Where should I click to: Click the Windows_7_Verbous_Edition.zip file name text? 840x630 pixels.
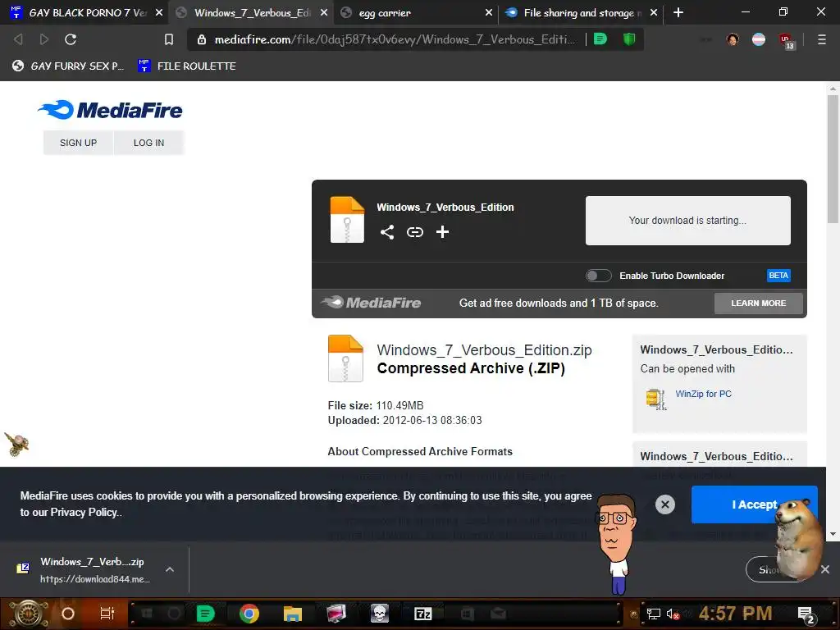coord(484,349)
